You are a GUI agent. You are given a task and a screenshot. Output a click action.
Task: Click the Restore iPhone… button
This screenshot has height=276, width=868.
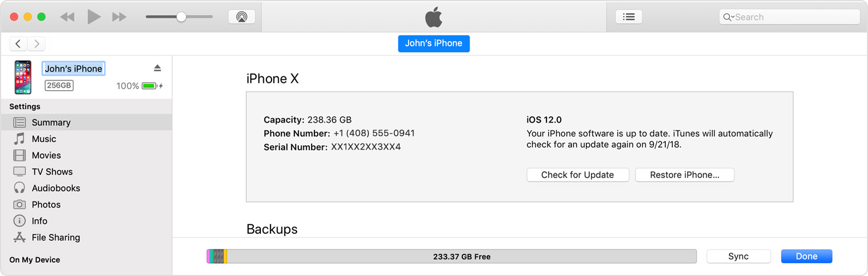coord(684,175)
